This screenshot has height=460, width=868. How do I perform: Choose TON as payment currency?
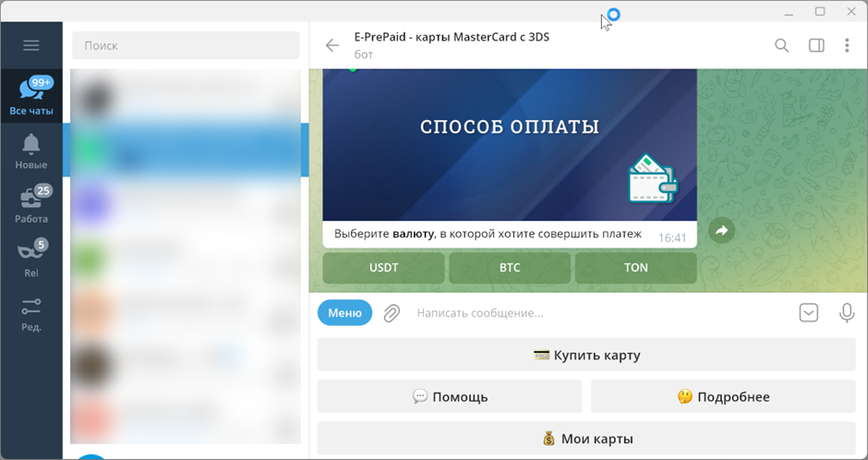[636, 268]
